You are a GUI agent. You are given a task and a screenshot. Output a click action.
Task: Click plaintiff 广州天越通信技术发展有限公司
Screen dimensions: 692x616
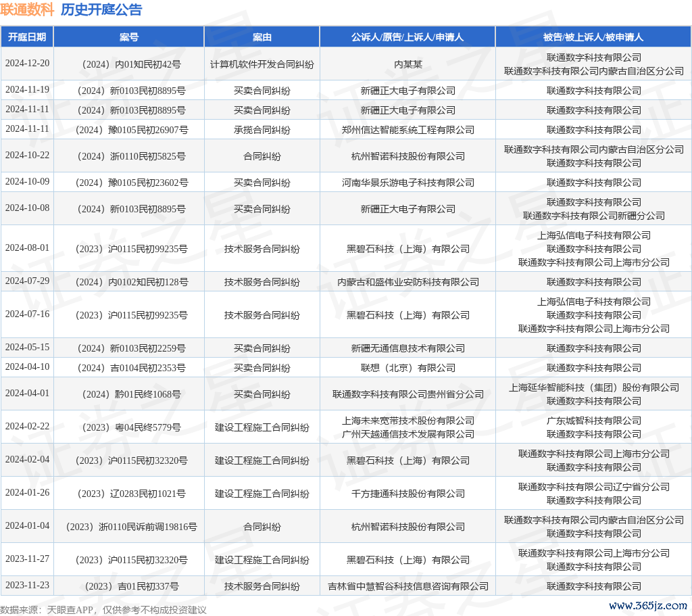(x=407, y=434)
